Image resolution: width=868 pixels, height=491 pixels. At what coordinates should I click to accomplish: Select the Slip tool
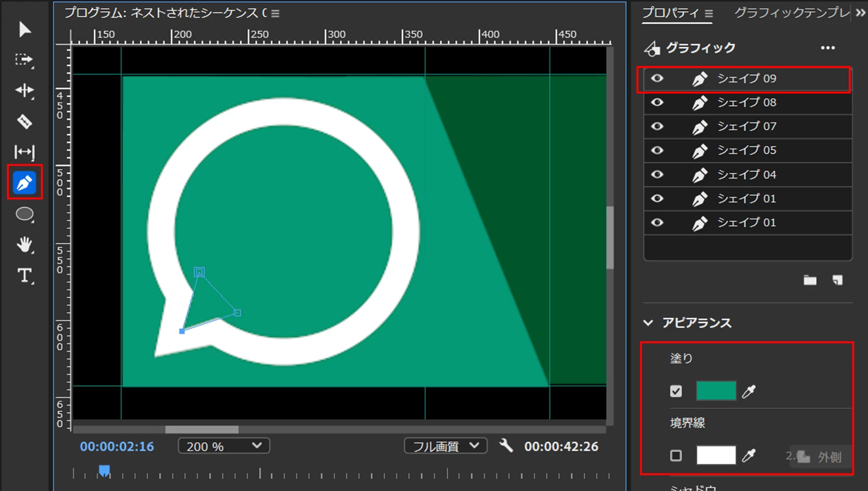(24, 152)
